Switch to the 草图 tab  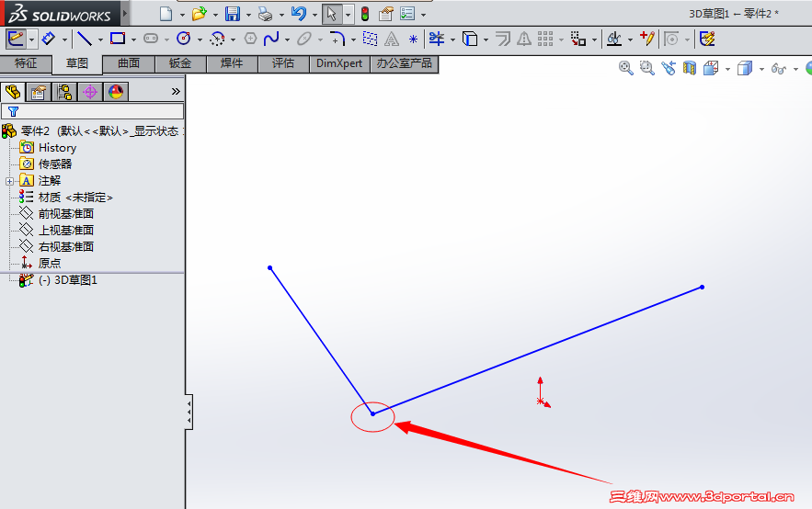(77, 63)
